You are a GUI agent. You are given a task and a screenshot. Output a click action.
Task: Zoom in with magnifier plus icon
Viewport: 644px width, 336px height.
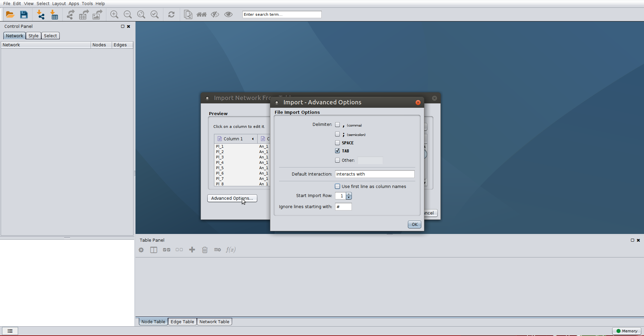pyautogui.click(x=114, y=14)
